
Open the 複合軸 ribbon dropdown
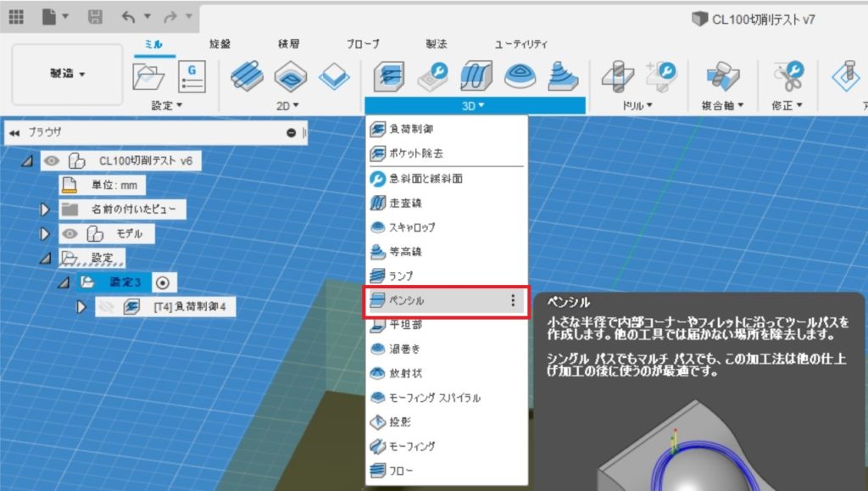722,105
